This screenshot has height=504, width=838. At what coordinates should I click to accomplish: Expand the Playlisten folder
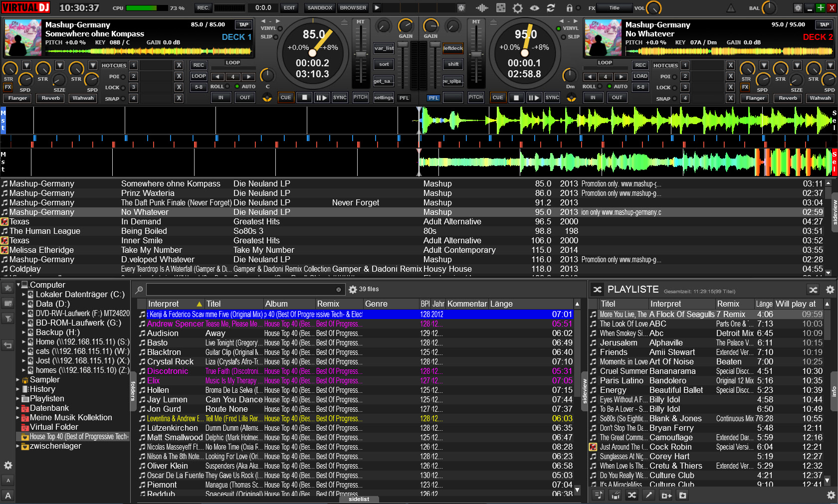click(x=18, y=399)
